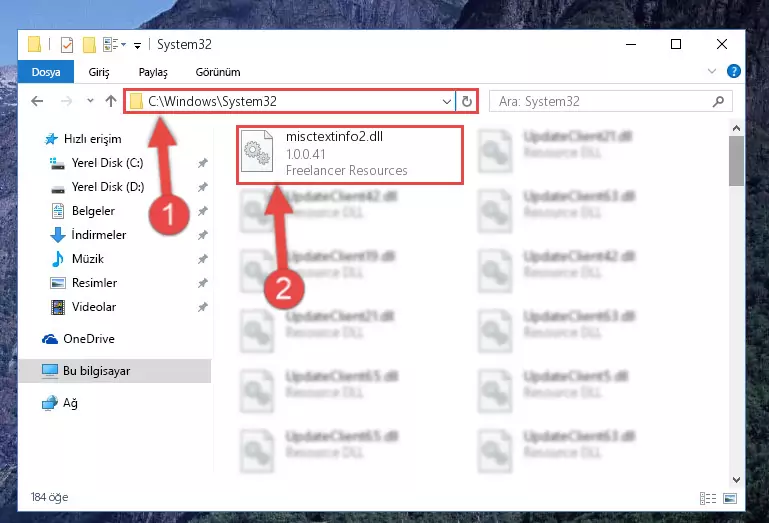This screenshot has width=769, height=523.
Task: Click the address bar path C:\Windows\System32
Action: [x=212, y=101]
